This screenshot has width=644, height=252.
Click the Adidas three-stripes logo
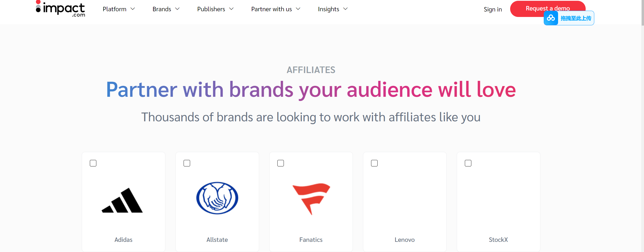[122, 200]
